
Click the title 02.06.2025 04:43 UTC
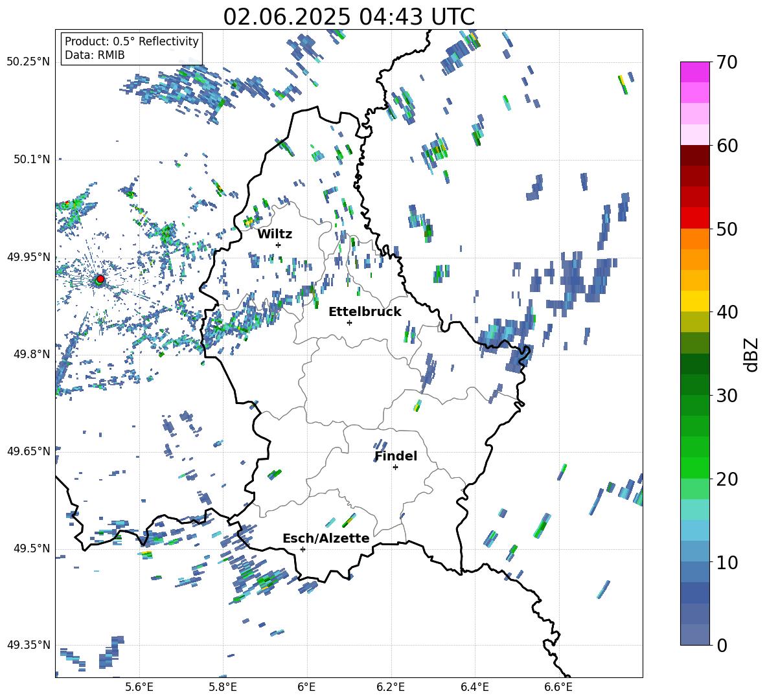349,17
